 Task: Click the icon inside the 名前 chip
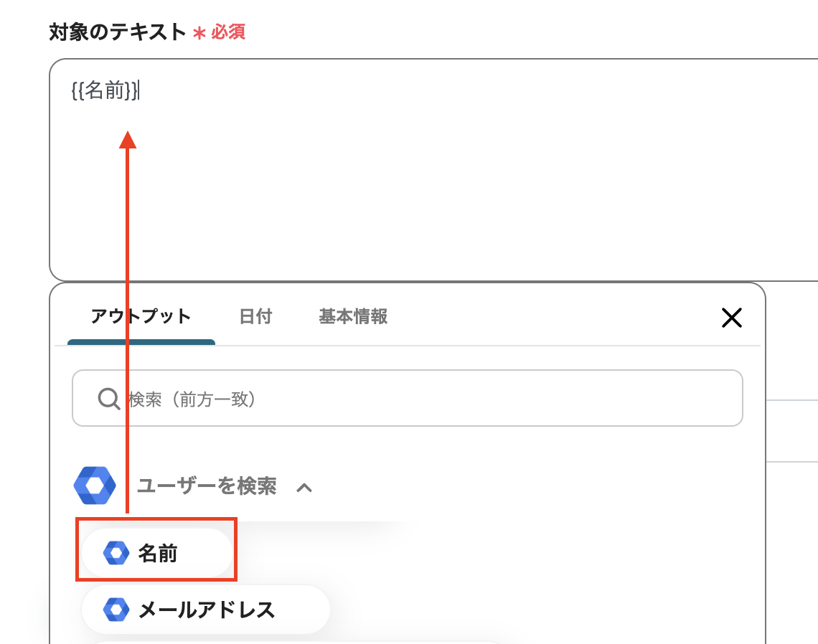[116, 554]
